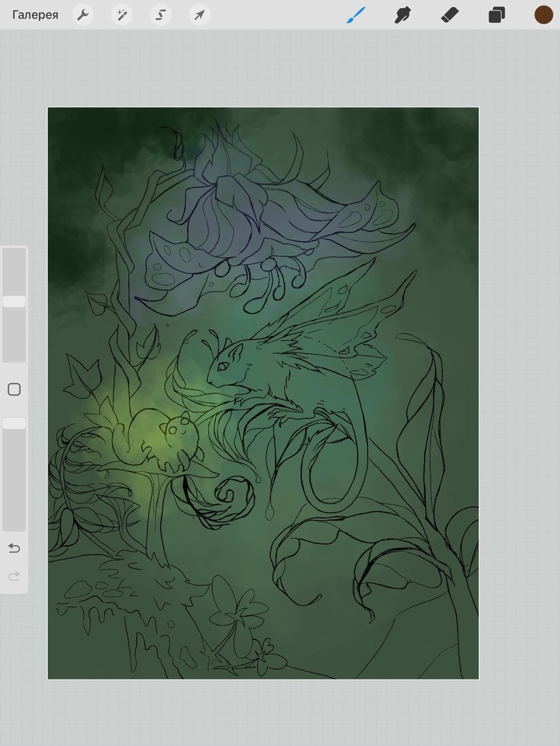The image size is (560, 746).
Task: Click the brush size slider handle
Action: 14,302
